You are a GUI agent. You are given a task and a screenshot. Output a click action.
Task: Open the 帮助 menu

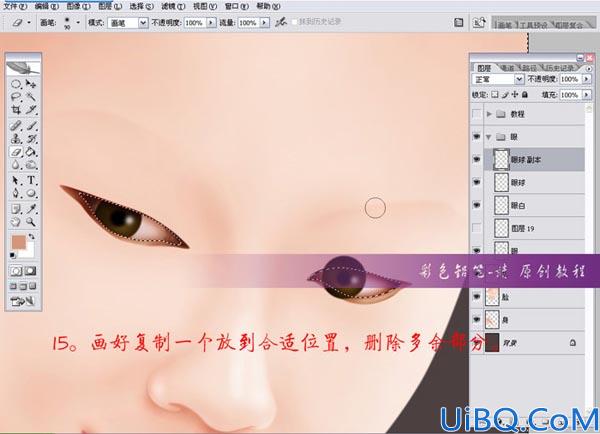click(x=268, y=7)
